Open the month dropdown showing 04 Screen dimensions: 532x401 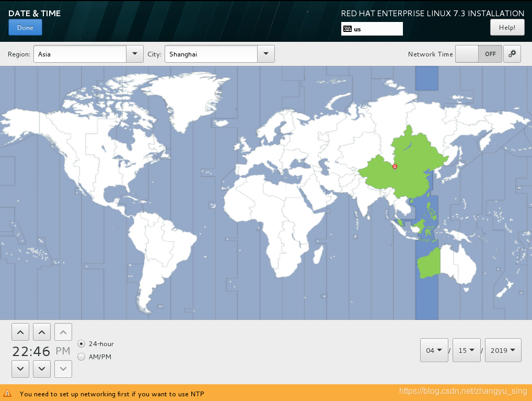click(x=434, y=350)
